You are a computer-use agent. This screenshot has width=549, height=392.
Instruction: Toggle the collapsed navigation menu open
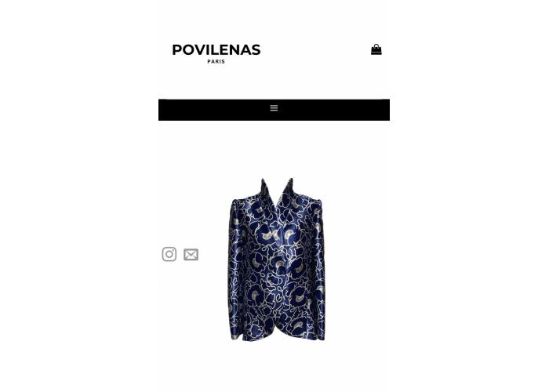point(274,108)
